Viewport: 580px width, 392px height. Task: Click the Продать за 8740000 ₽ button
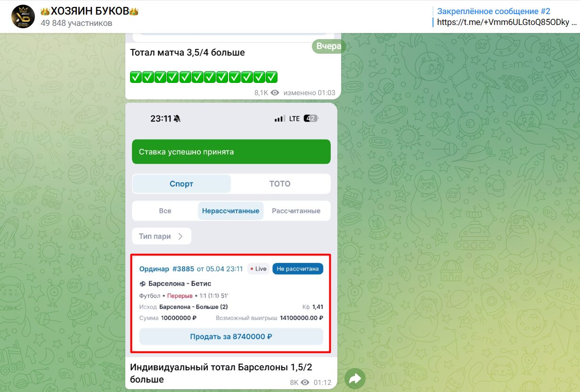pyautogui.click(x=231, y=336)
